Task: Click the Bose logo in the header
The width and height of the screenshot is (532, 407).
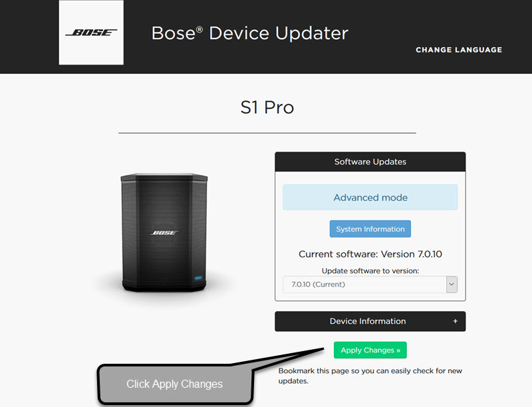Action: click(x=91, y=33)
